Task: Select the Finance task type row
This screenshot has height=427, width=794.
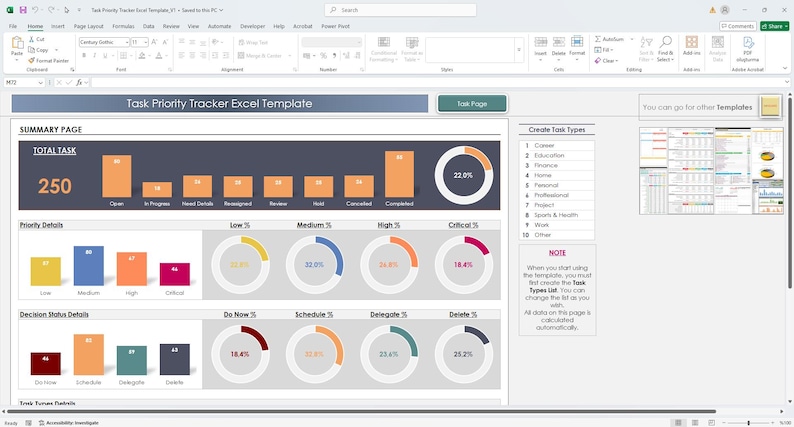Action: pos(557,165)
